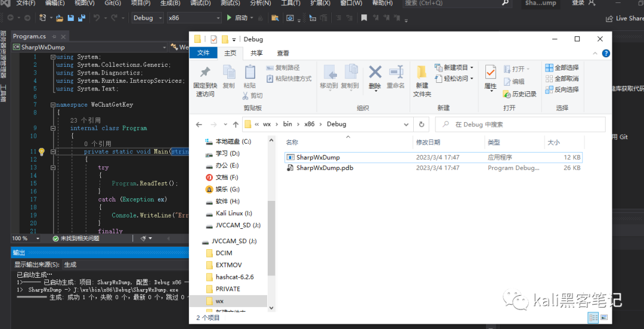
Task: Click the Undo icon in Visual Studio
Action: [97, 18]
